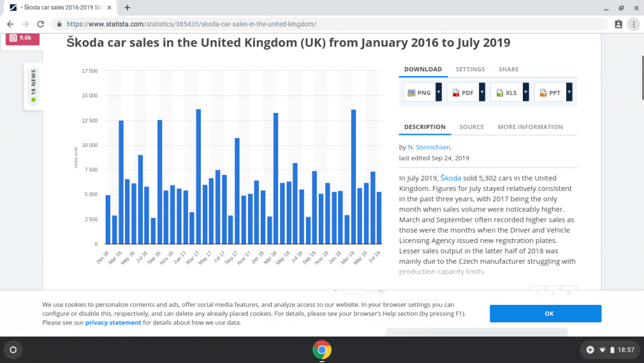644x363 pixels.
Task: Click Chrome icon in shelf
Action: coord(322,350)
